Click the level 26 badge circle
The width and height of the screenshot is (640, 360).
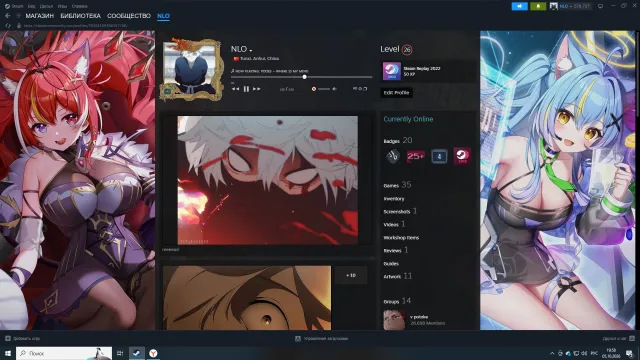point(407,50)
